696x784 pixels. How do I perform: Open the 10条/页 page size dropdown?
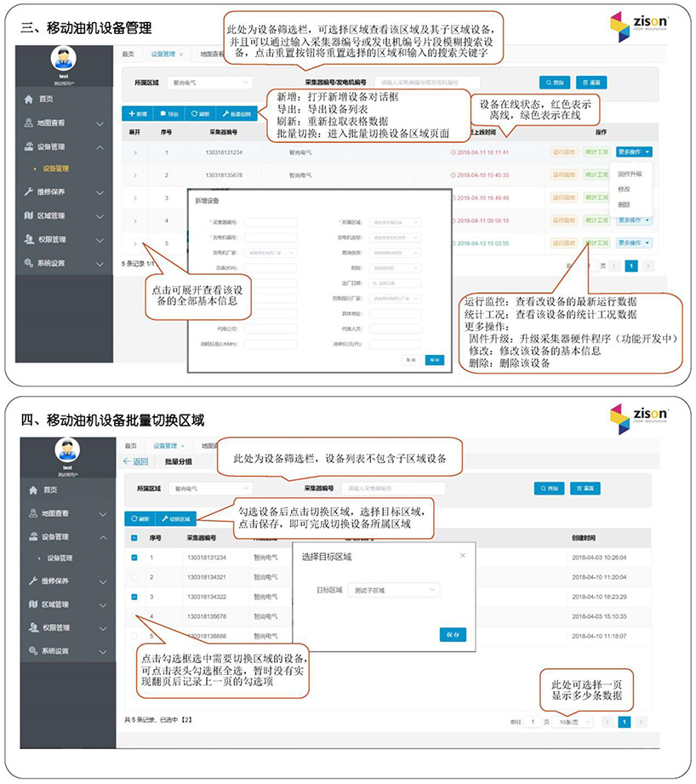tap(570, 722)
